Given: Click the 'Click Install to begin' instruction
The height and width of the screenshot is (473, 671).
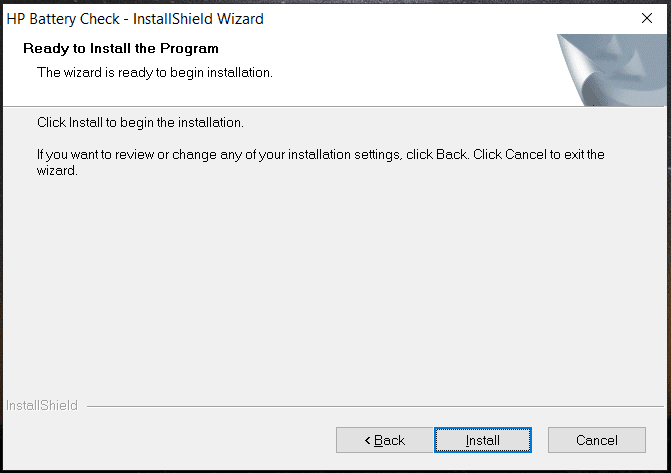Looking at the screenshot, I should pyautogui.click(x=140, y=122).
